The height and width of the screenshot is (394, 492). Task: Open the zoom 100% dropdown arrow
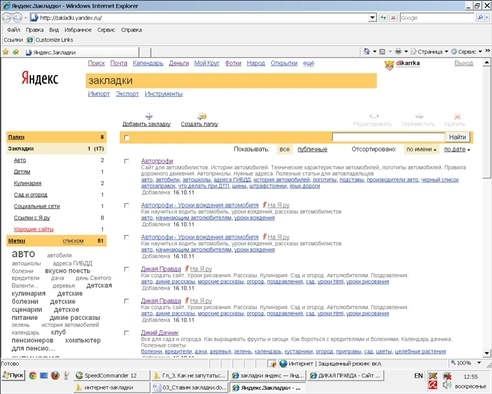tap(479, 363)
